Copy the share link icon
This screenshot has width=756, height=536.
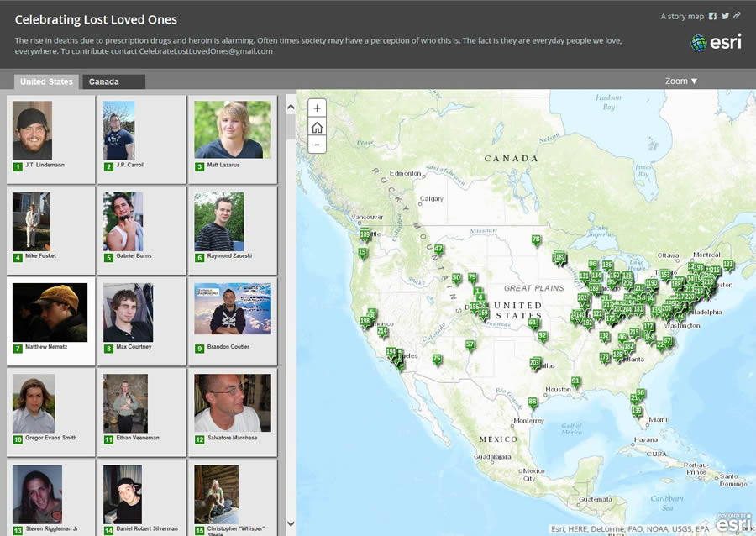[x=738, y=15]
